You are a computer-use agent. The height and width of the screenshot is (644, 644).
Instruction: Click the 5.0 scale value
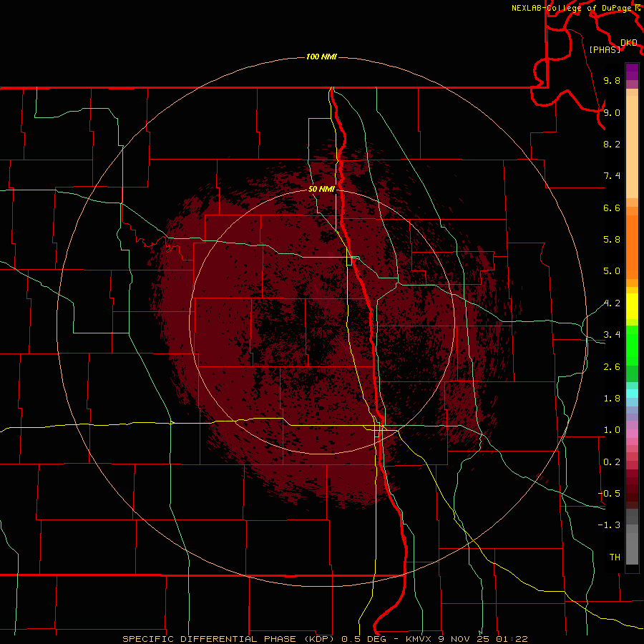click(612, 271)
